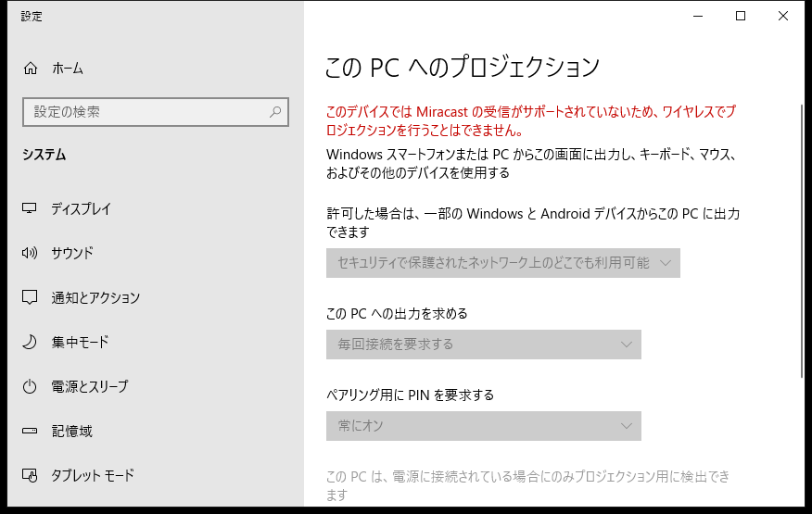812x514 pixels.
Task: Click the search magnifier icon
Action: pyautogui.click(x=275, y=111)
